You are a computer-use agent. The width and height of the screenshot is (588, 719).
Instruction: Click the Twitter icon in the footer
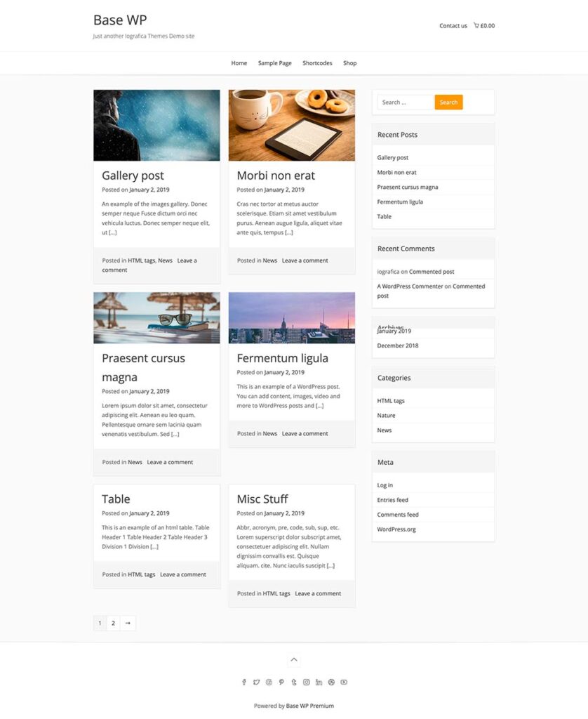pyautogui.click(x=256, y=682)
